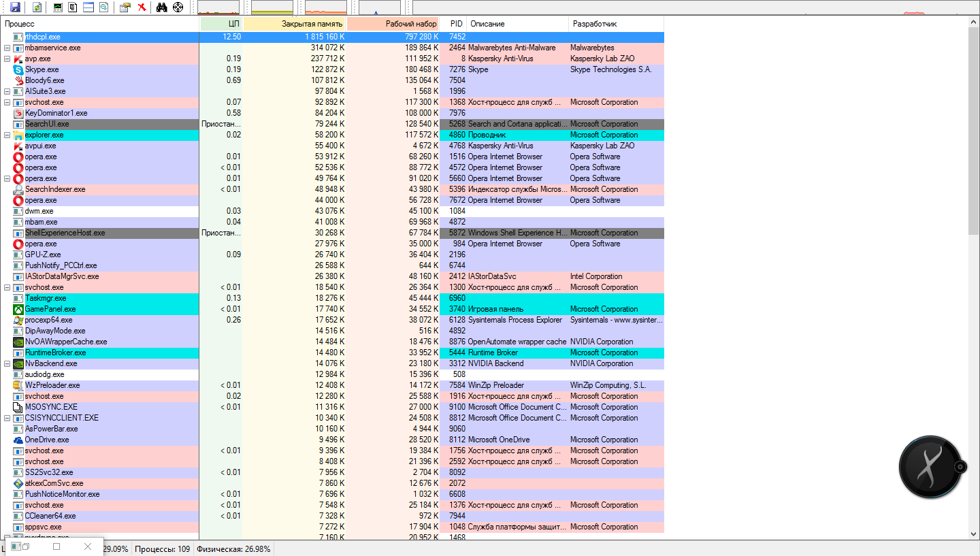Click the Save floppy disk toolbar icon
Viewport: 980px width, 556px height.
(x=15, y=7)
